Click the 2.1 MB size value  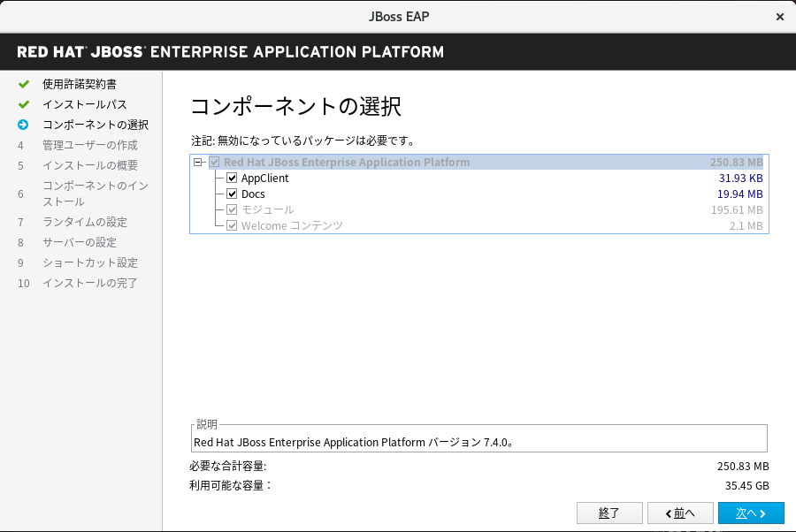pos(746,225)
